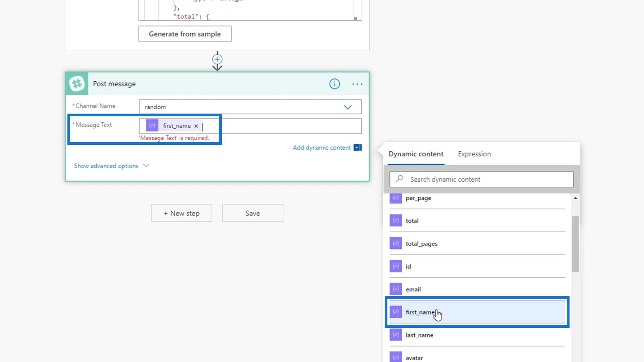
Task: Click the purple icon beside last_name
Action: click(395, 335)
